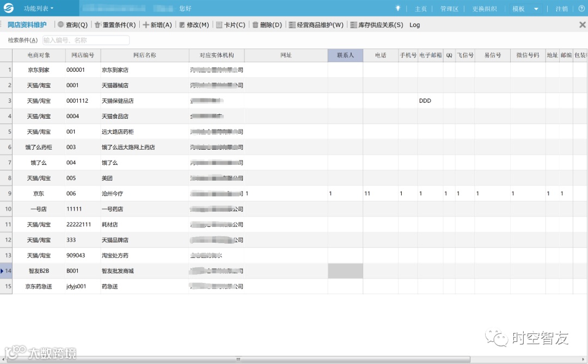Focus the 检索条件 search input field
Image resolution: width=588 pixels, height=364 pixels.
pos(86,40)
